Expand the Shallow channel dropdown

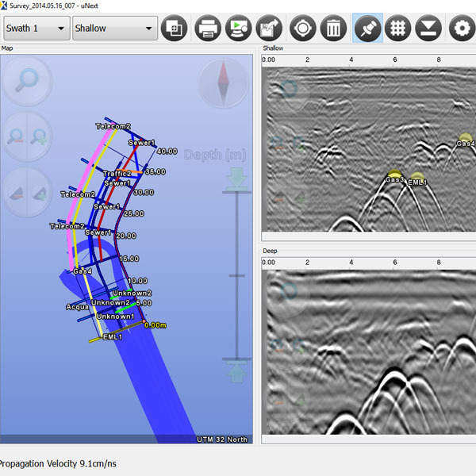(114, 29)
